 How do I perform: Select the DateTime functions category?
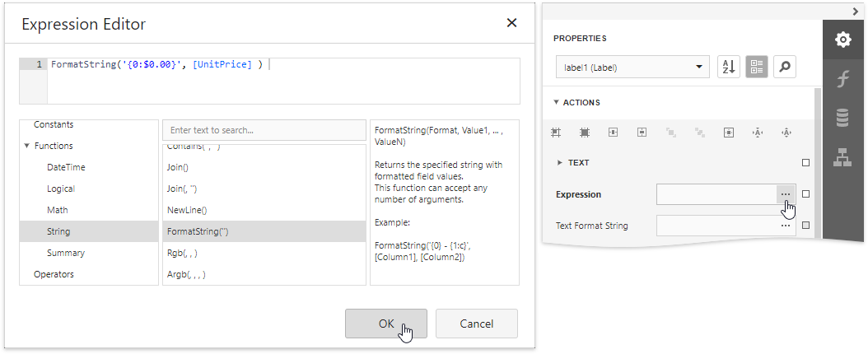(66, 167)
